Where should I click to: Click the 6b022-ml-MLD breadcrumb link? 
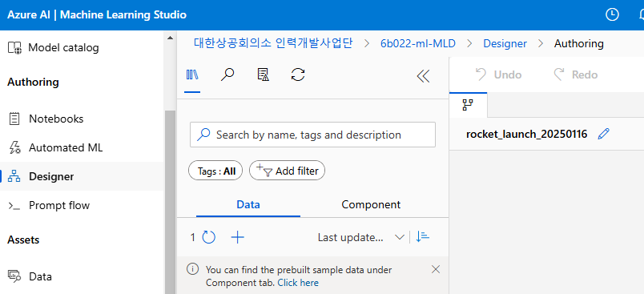418,43
